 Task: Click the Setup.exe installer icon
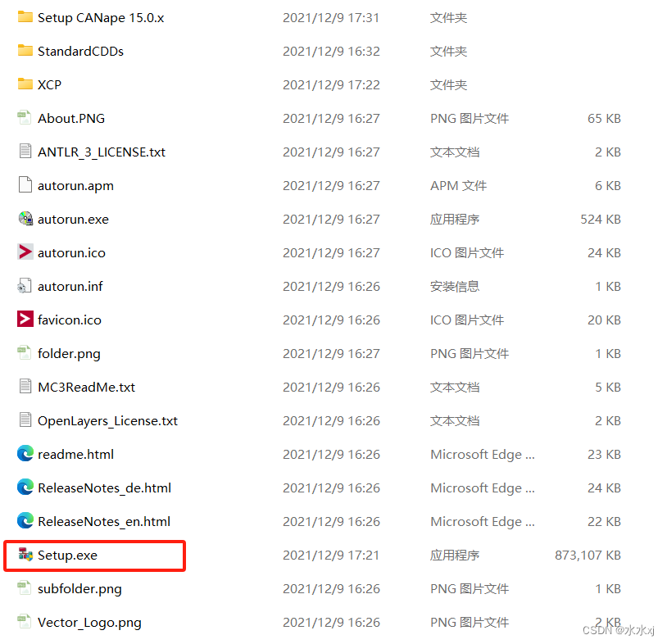tap(25, 555)
